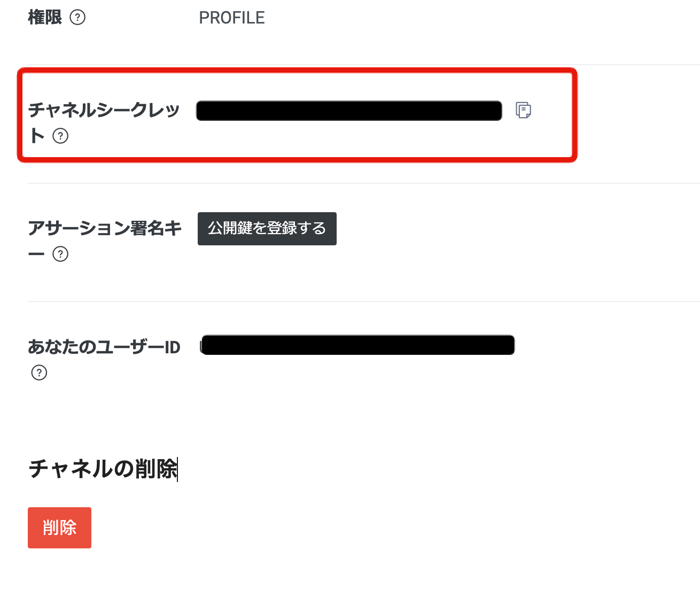Click the 権限 label text
Viewport: 700px width, 589px height.
[x=45, y=18]
